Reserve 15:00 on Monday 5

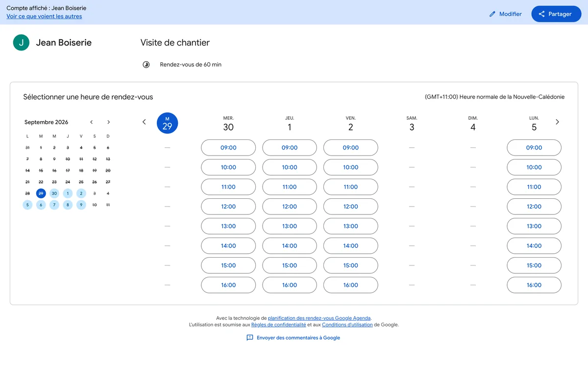tap(534, 265)
